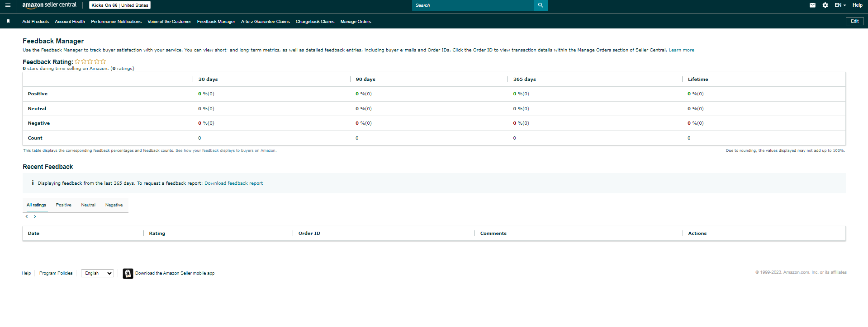Image resolution: width=868 pixels, height=327 pixels.
Task: Click the 90 days column header
Action: pos(365,79)
